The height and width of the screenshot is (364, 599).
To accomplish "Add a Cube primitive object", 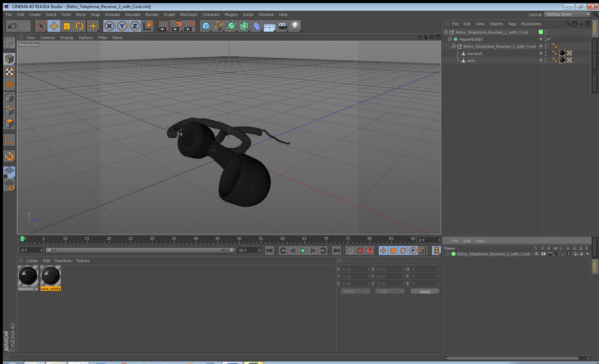I will point(206,26).
